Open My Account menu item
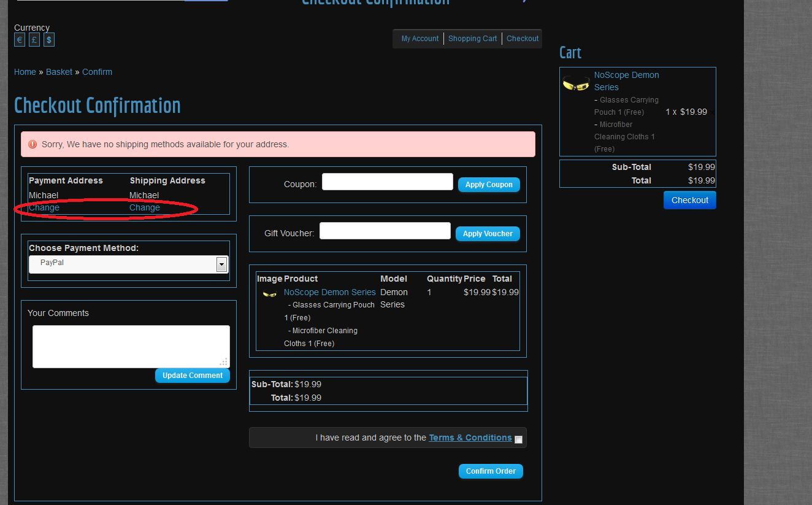812x505 pixels. 420,39
